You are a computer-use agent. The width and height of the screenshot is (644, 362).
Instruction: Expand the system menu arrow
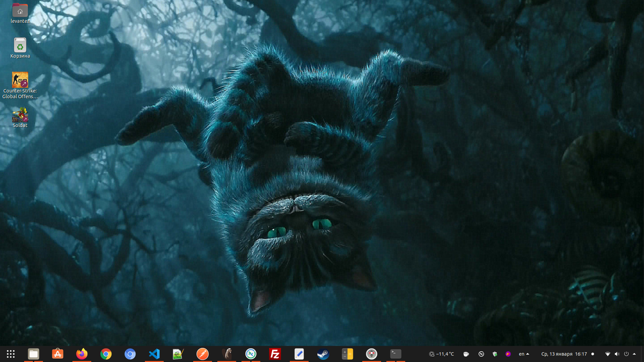click(x=635, y=354)
